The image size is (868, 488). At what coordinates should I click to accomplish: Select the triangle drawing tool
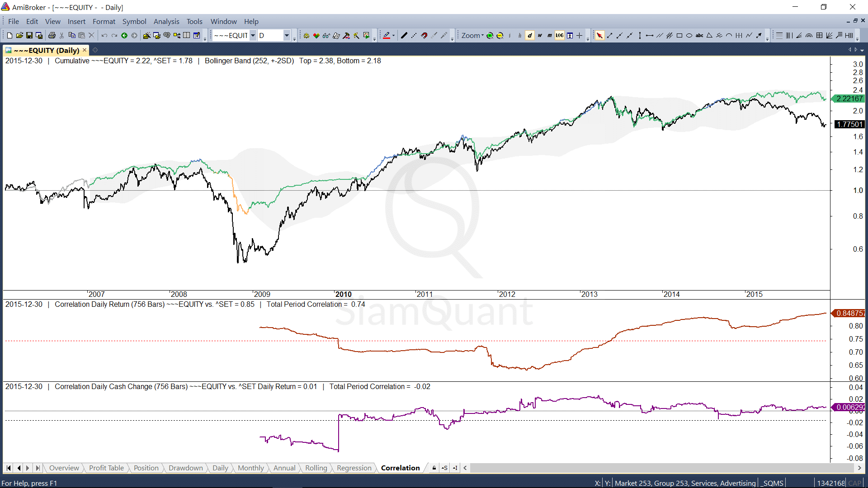point(709,35)
